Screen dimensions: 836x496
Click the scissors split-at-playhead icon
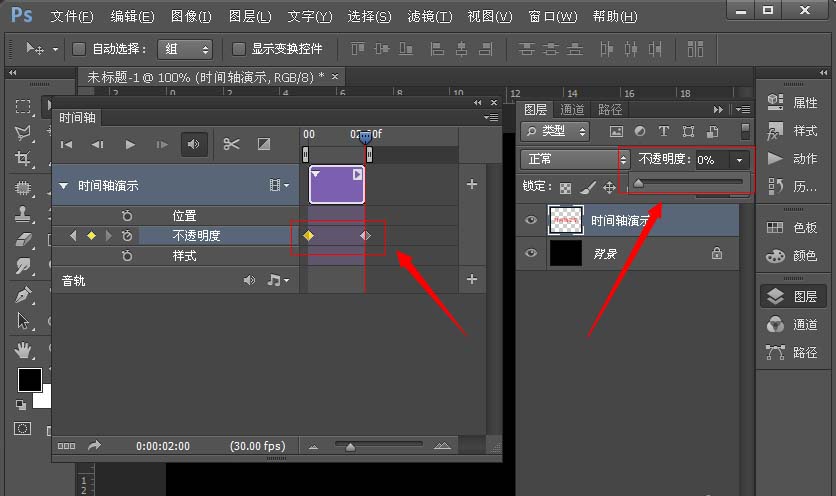tap(231, 144)
